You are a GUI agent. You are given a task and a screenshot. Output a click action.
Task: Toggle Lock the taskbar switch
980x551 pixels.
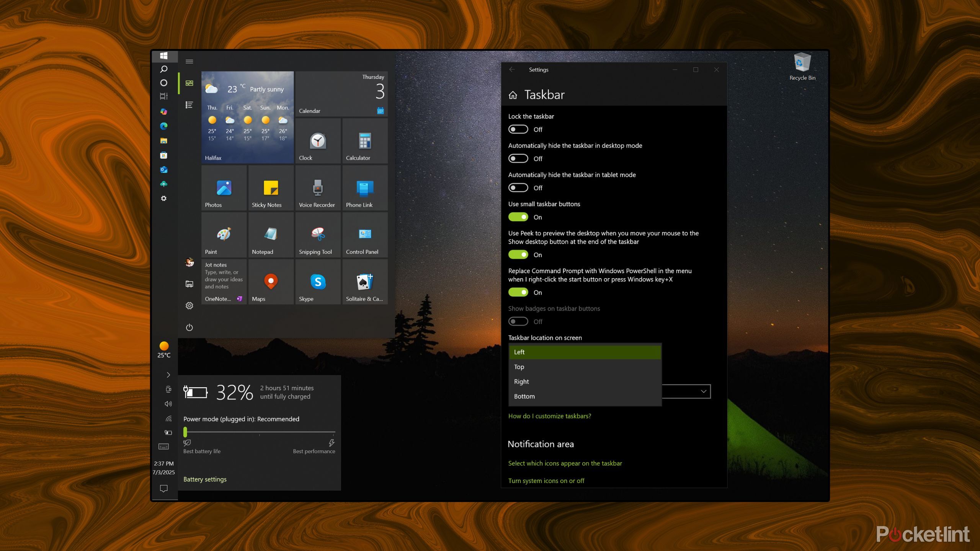518,130
